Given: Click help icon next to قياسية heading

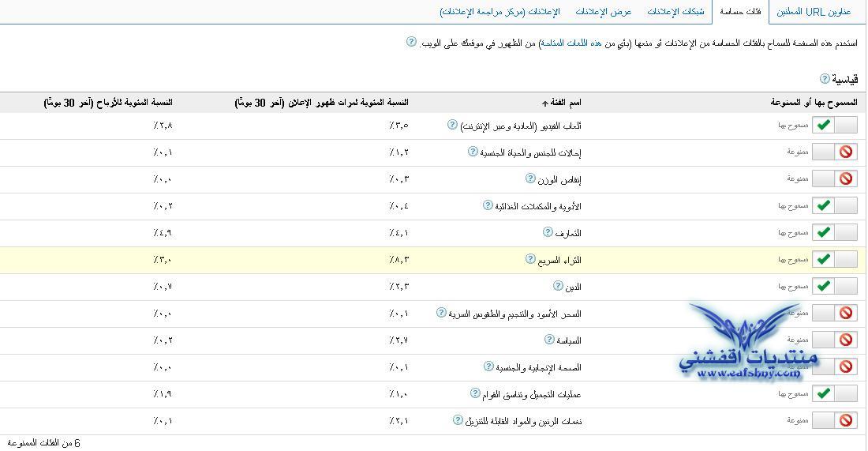Looking at the screenshot, I should 825,79.
